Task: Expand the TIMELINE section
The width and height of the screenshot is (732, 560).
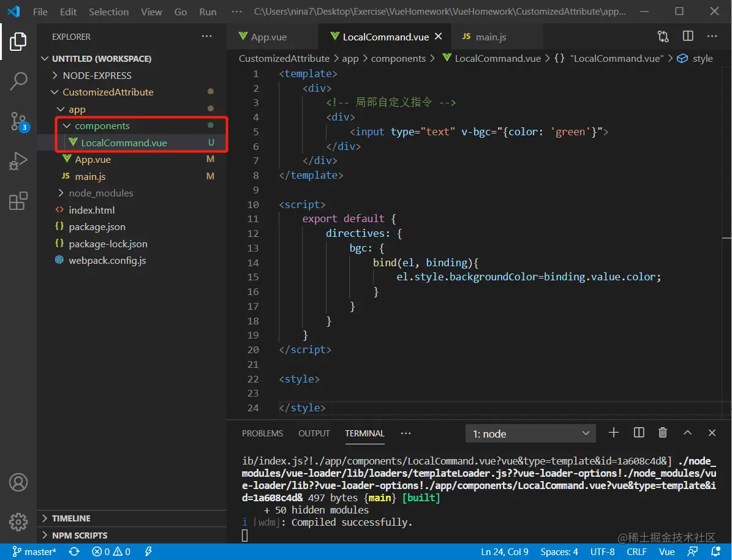Action: 132,518
